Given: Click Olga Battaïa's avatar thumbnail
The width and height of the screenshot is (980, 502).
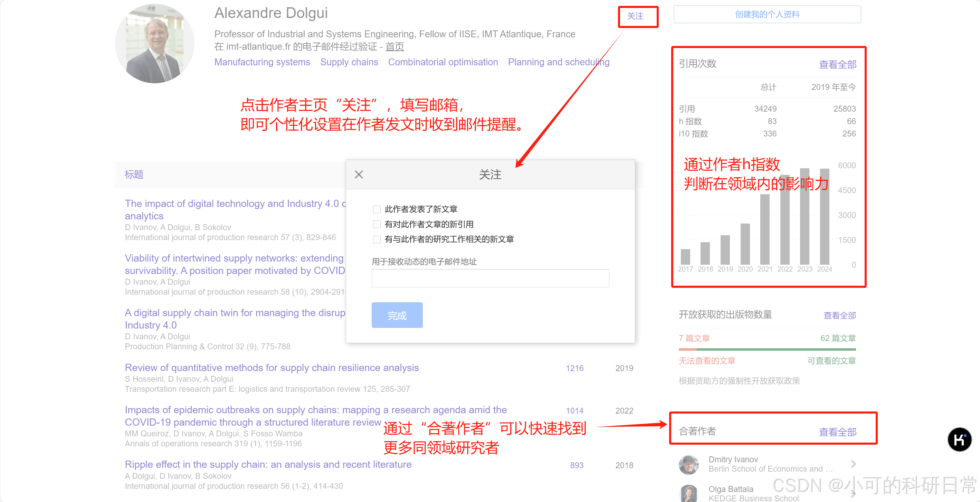Looking at the screenshot, I should pyautogui.click(x=688, y=493).
